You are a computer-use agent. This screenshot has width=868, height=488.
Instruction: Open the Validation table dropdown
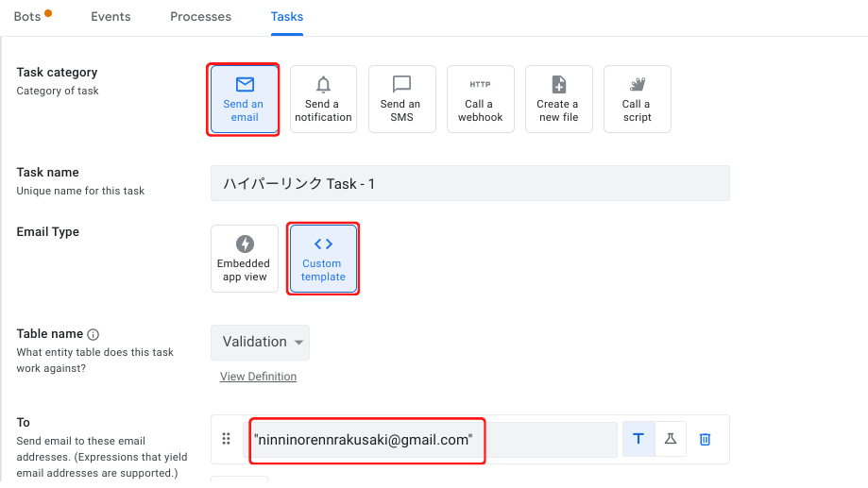pyautogui.click(x=260, y=342)
